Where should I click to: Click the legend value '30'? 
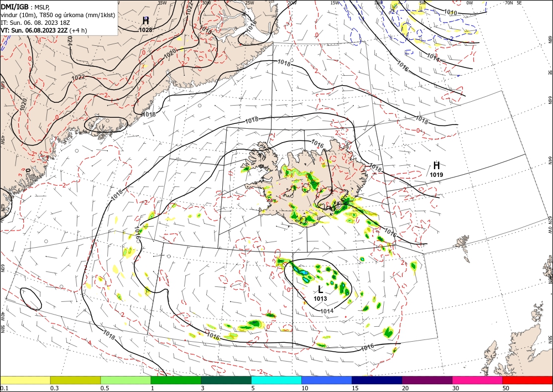pos(456,388)
